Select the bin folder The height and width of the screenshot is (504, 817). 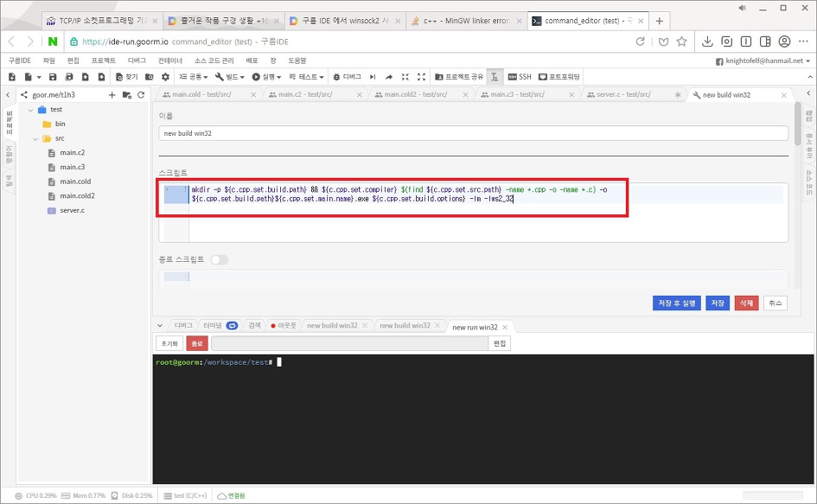point(60,124)
